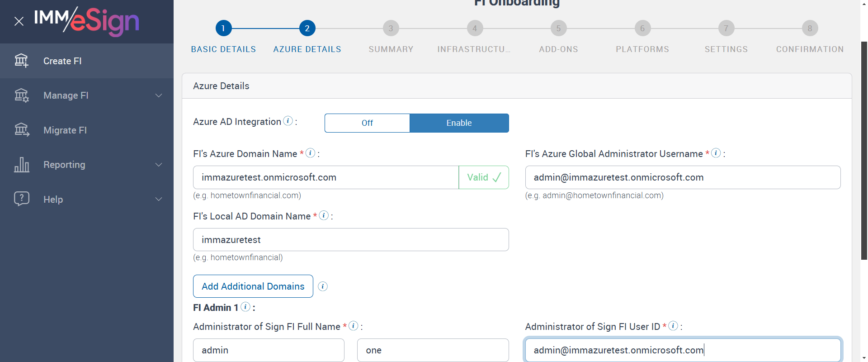Show info for Azure AD Integration
Viewport: 868px width, 362px height.
coord(288,121)
